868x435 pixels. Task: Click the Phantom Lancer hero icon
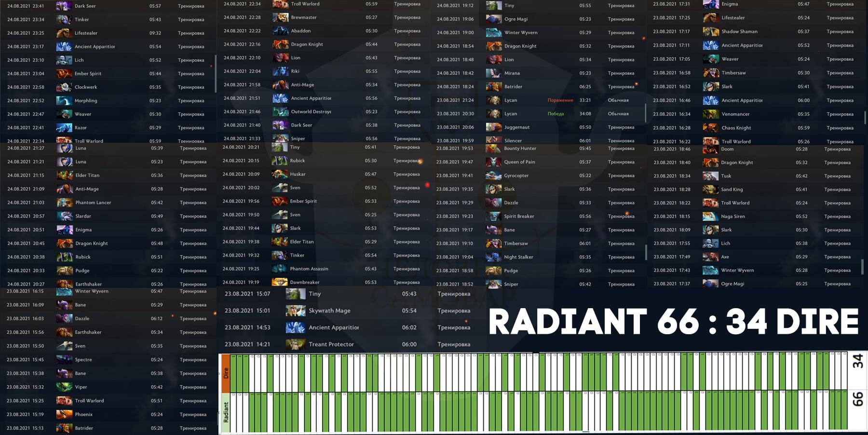[x=65, y=203]
